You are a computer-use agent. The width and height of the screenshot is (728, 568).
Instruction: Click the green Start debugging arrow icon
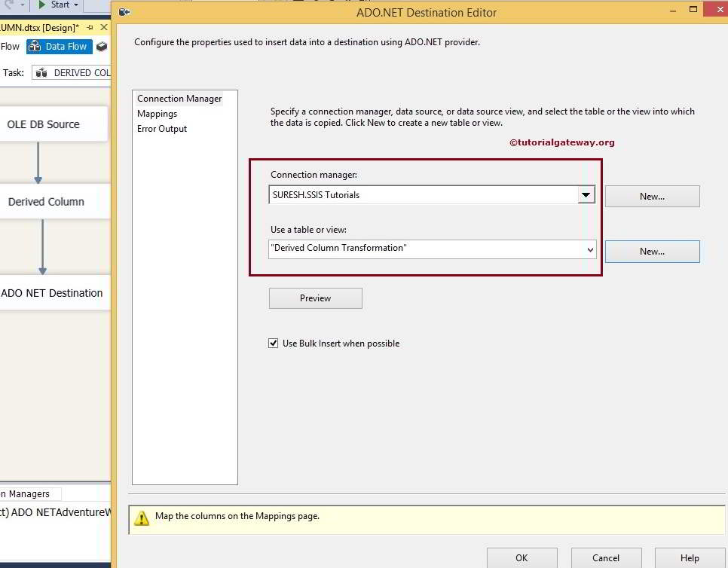pos(41,5)
